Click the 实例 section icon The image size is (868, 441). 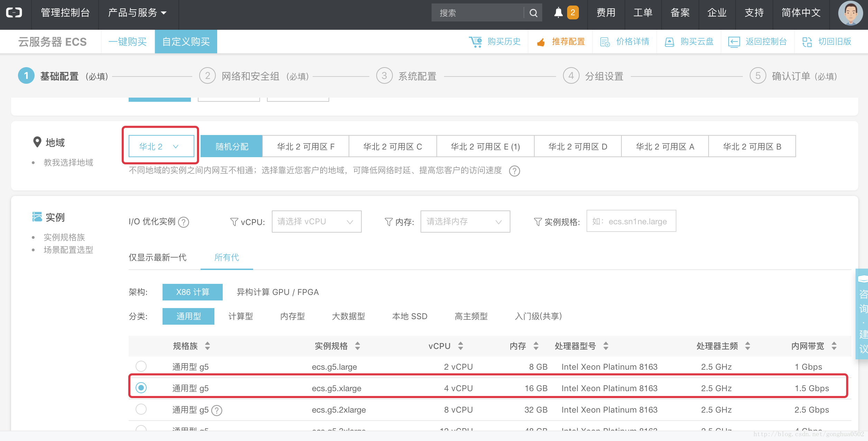37,217
